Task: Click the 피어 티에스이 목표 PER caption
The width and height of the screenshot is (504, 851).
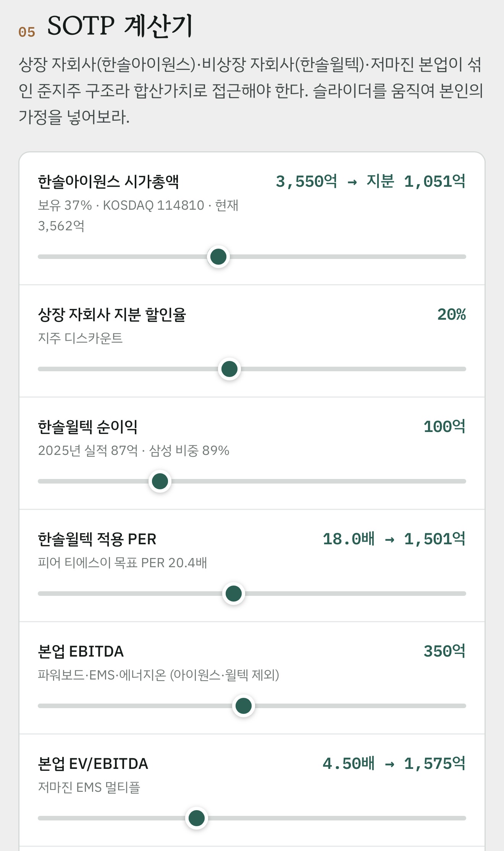Action: pos(122,563)
